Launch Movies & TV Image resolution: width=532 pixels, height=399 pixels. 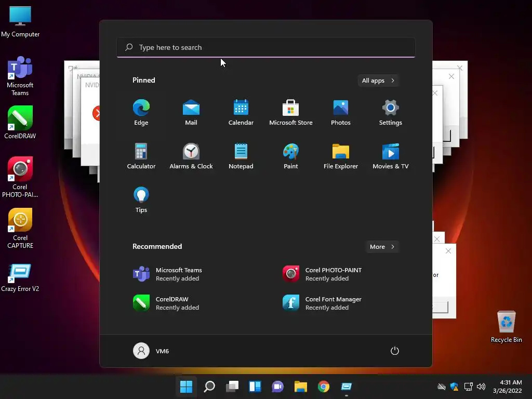pos(391,156)
